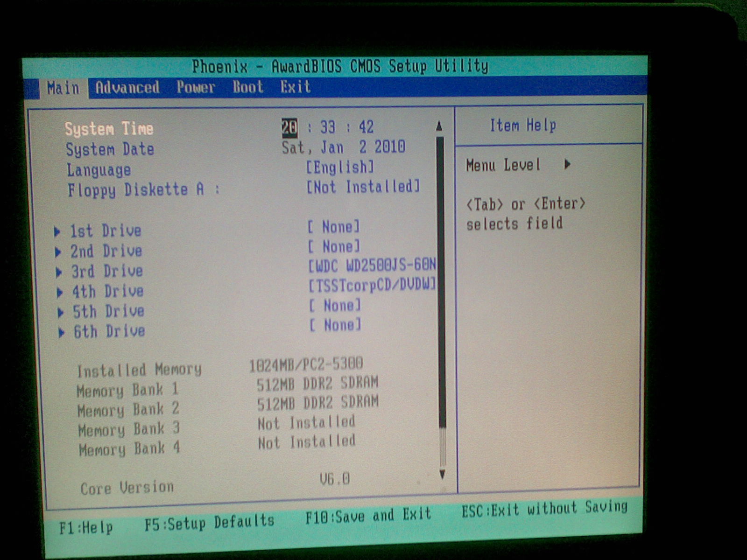Click the Memory Bank 1 label
This screenshot has height=560, width=747.
tap(127, 390)
